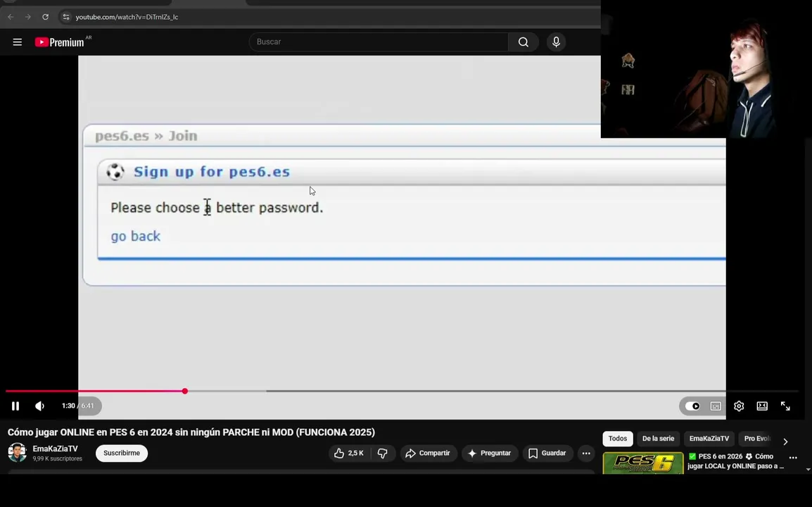Screen dimensions: 812x507
Task: Open the YouTube hamburger guide menu
Action: pyautogui.click(x=17, y=42)
